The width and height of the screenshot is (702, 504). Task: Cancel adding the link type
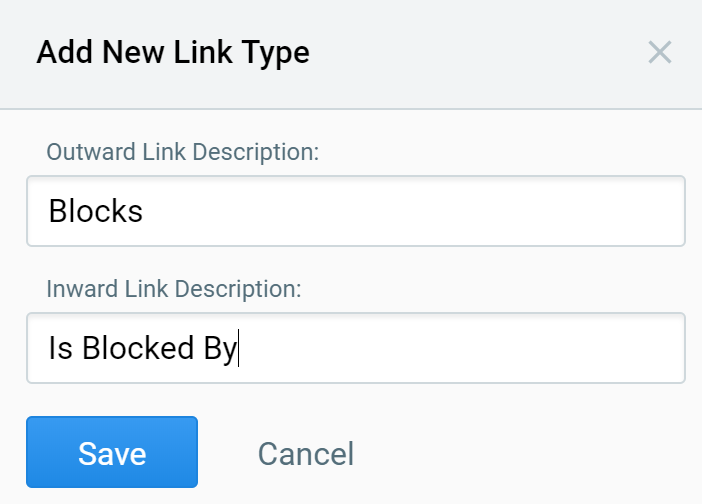305,454
